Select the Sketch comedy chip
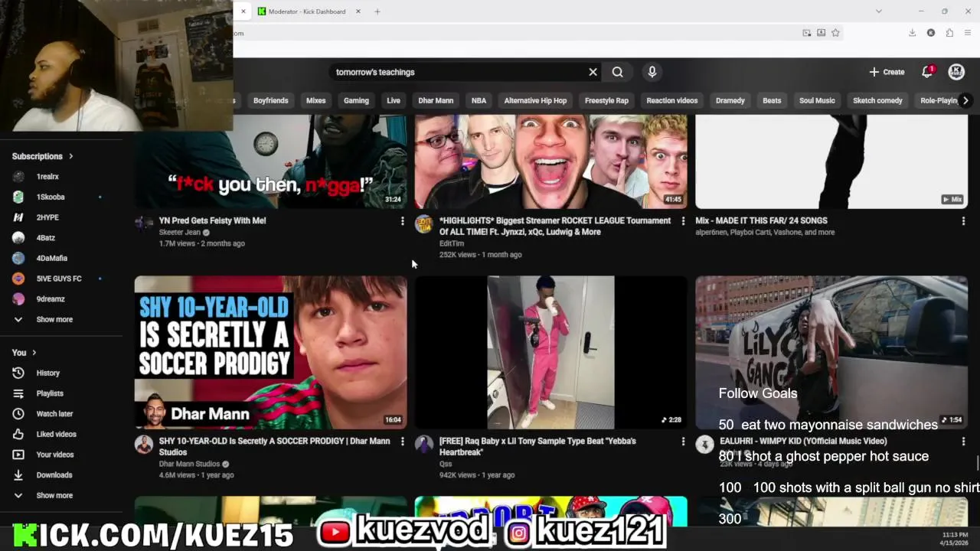Viewport: 980px width, 551px height. point(877,100)
